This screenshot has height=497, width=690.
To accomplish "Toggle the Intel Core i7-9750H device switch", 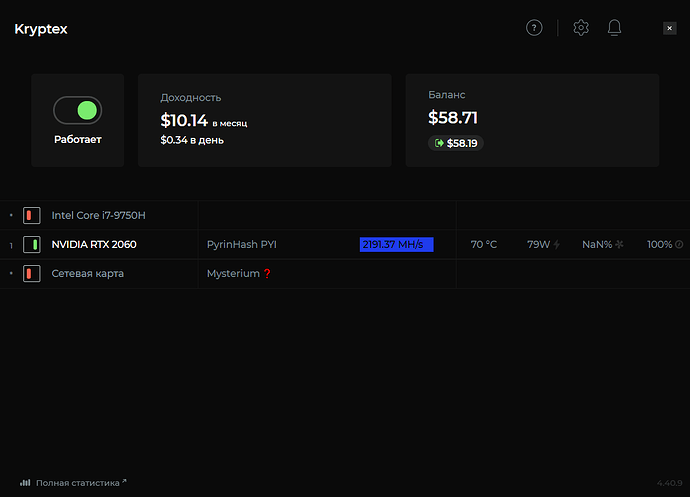I will pos(32,215).
